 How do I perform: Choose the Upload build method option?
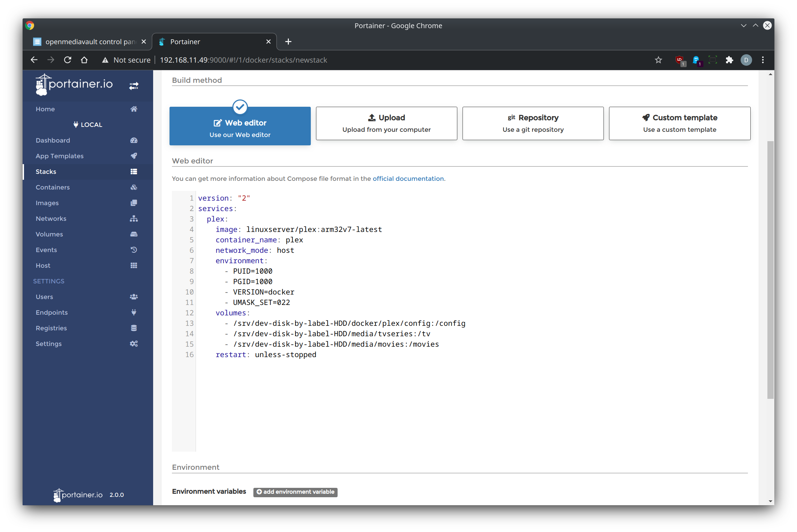tap(386, 123)
